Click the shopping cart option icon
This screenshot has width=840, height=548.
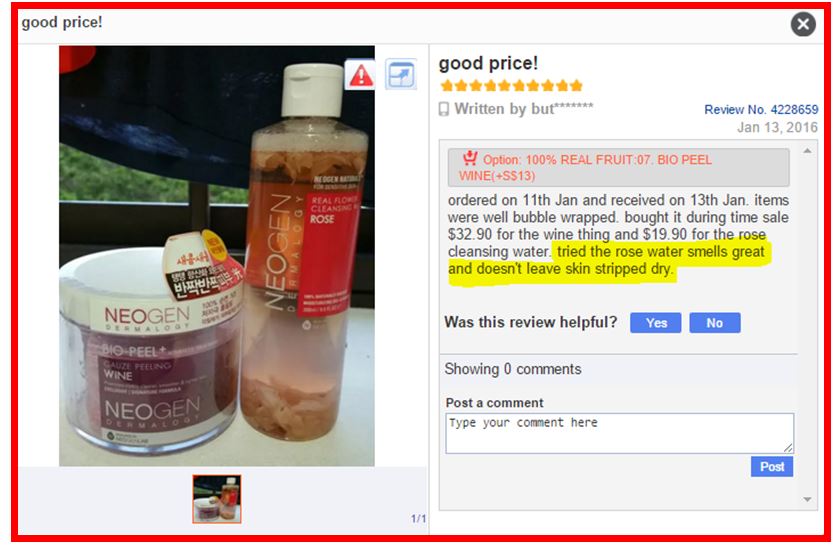pyautogui.click(x=470, y=157)
